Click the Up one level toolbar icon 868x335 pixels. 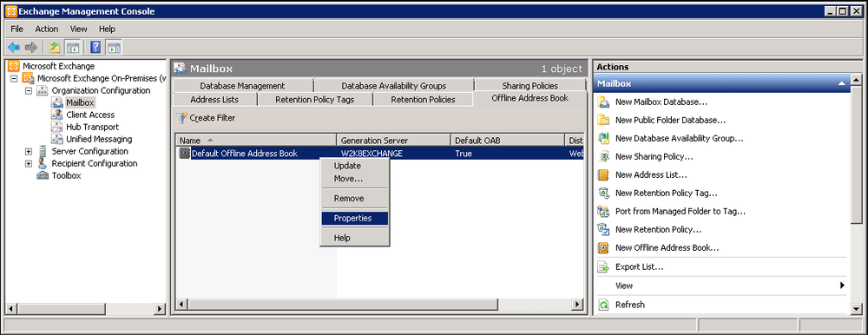click(55, 48)
